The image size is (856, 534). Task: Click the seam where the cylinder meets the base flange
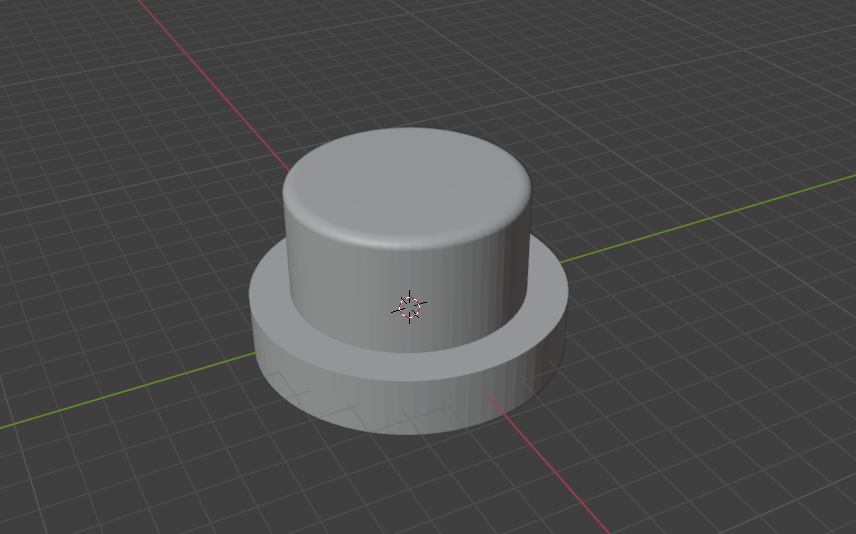(407, 349)
